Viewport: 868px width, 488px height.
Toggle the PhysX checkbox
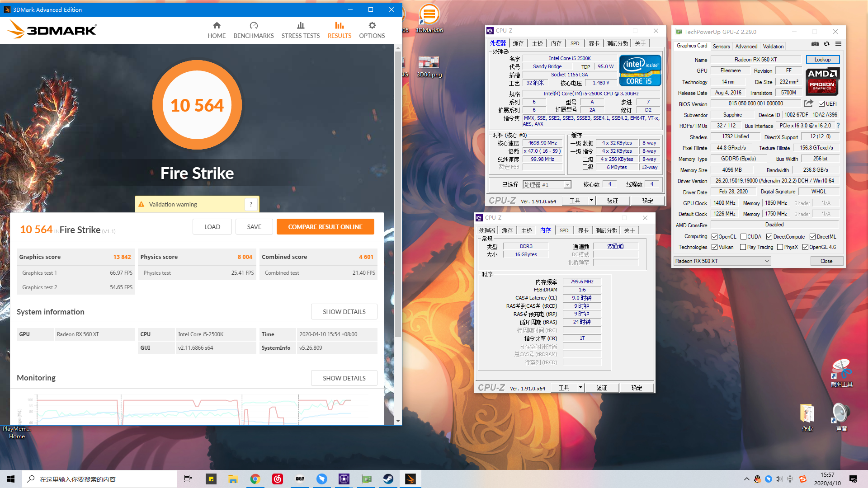(x=780, y=247)
